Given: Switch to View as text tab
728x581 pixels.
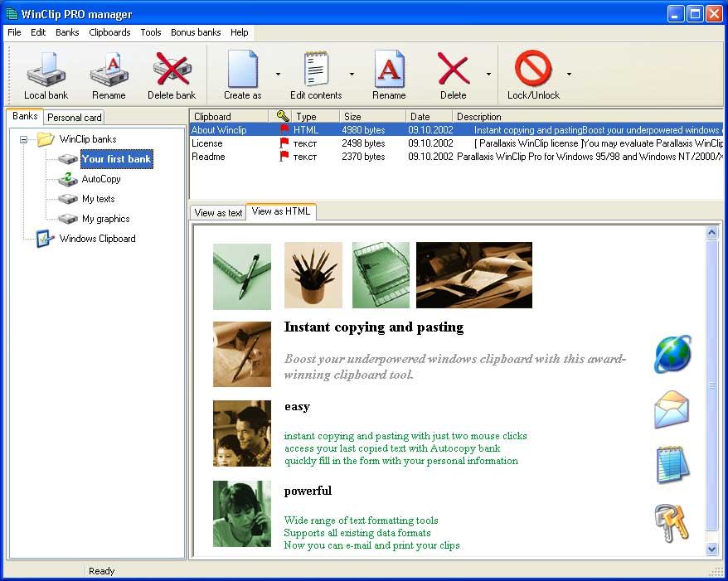Looking at the screenshot, I should pos(218,212).
